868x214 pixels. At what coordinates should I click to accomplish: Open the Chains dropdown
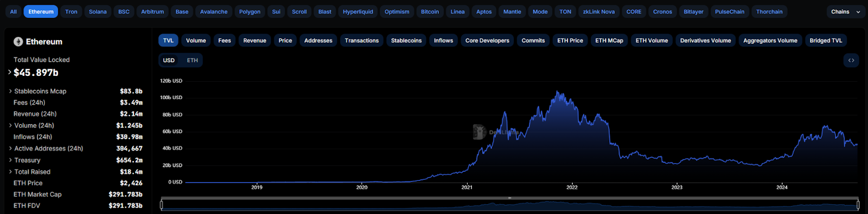click(x=845, y=11)
